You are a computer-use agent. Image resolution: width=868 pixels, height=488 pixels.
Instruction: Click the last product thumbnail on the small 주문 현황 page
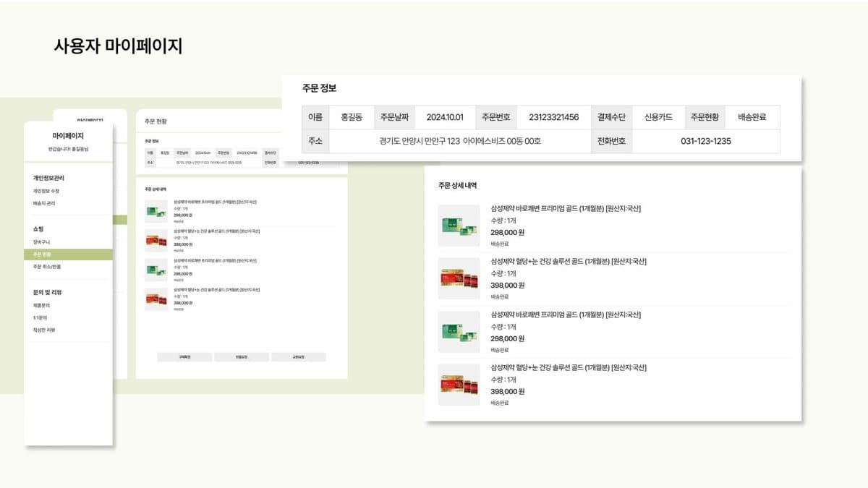coord(156,299)
